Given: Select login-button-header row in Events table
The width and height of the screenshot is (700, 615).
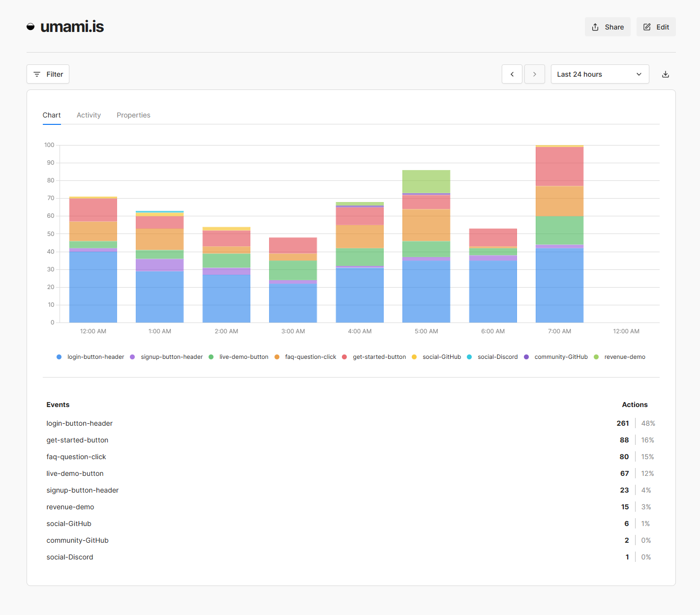Looking at the screenshot, I should [x=80, y=423].
